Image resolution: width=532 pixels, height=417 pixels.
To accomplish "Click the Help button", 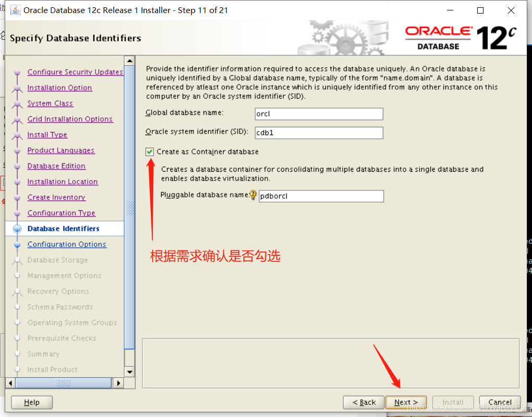I will tap(32, 402).
